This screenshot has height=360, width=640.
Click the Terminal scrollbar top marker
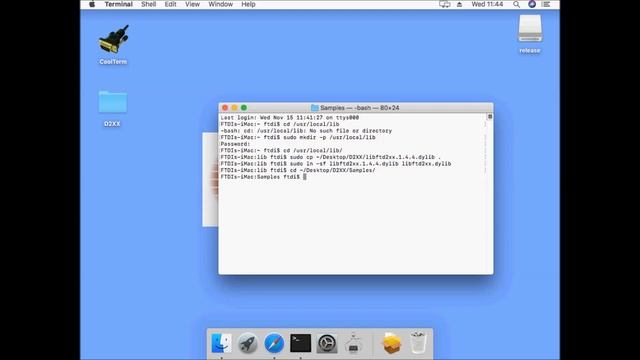490,117
